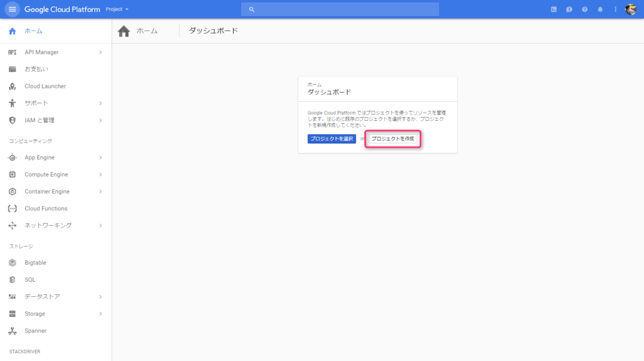The image size is (644, 361).
Task: Click the SQL stack icon
Action: tap(13, 280)
